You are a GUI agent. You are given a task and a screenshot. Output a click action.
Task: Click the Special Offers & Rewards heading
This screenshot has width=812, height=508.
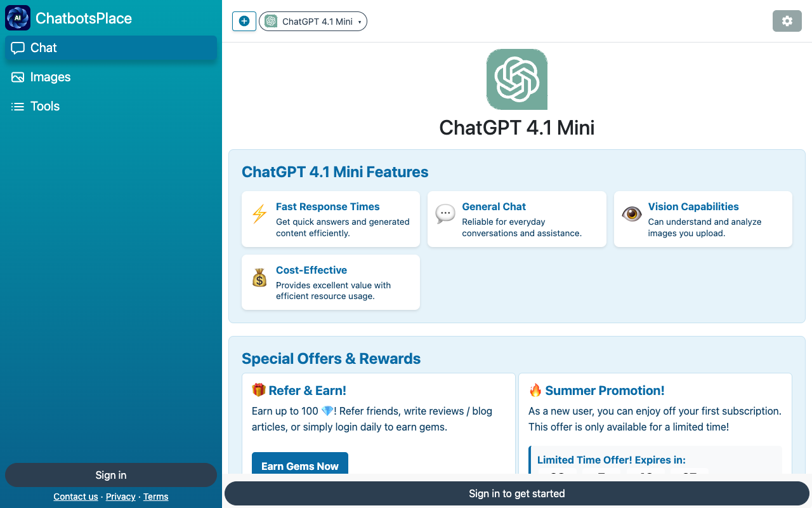pyautogui.click(x=331, y=359)
